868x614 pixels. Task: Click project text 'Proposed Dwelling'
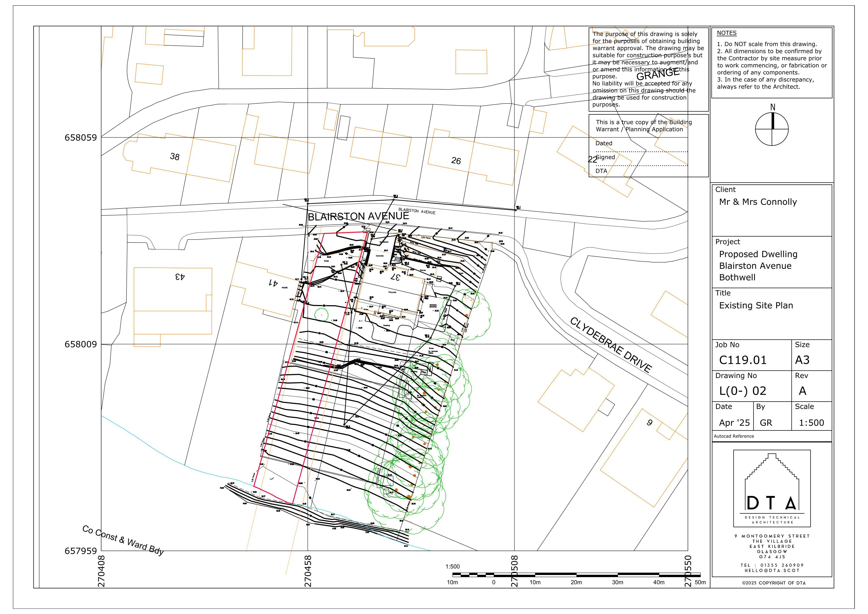click(758, 254)
